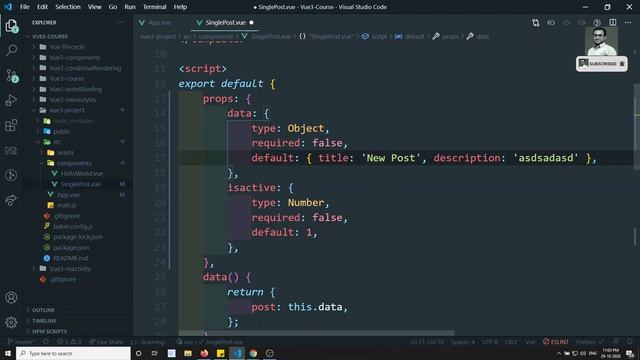Click Cortana circle icon in taskbar
Image resolution: width=640 pixels, height=360 pixels.
[138, 353]
